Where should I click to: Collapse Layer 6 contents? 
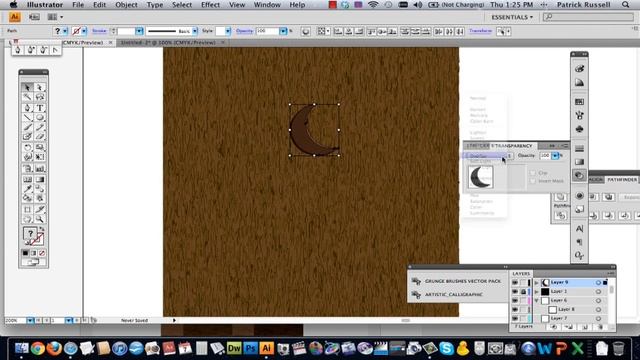[x=536, y=300]
